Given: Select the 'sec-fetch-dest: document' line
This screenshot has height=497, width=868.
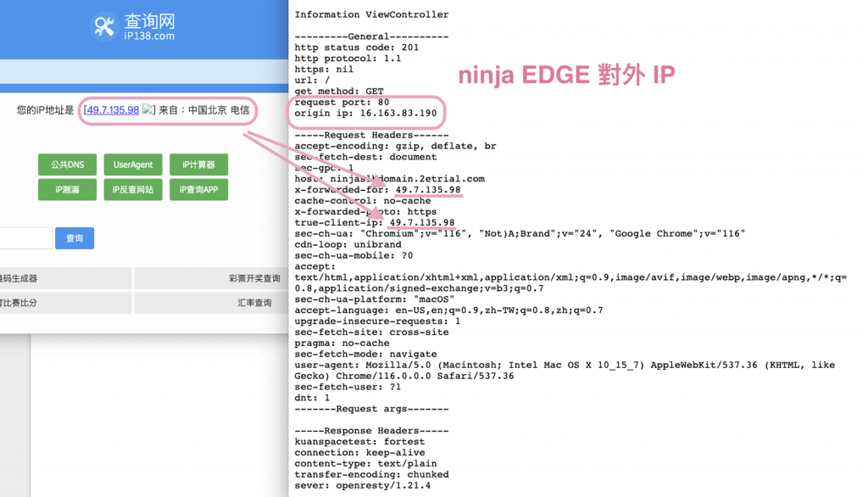Looking at the screenshot, I should point(365,157).
